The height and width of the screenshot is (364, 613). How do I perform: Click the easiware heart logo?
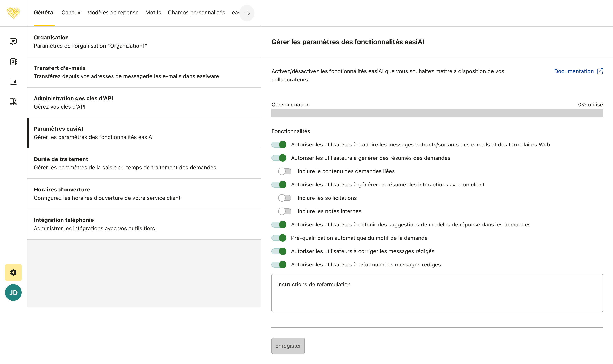pos(13,13)
